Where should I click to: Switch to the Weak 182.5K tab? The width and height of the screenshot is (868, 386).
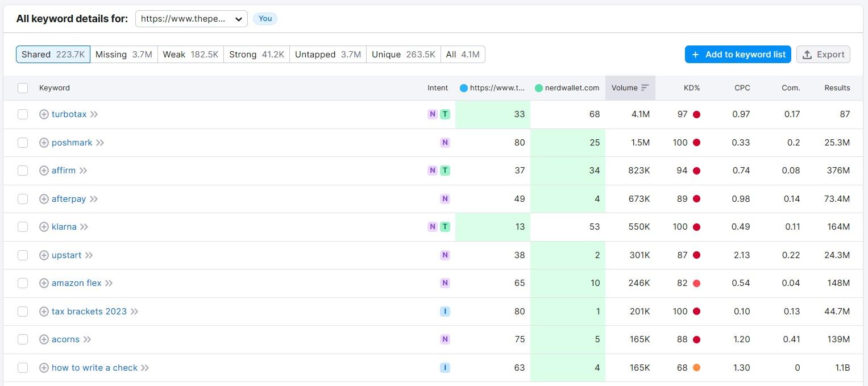(x=190, y=55)
